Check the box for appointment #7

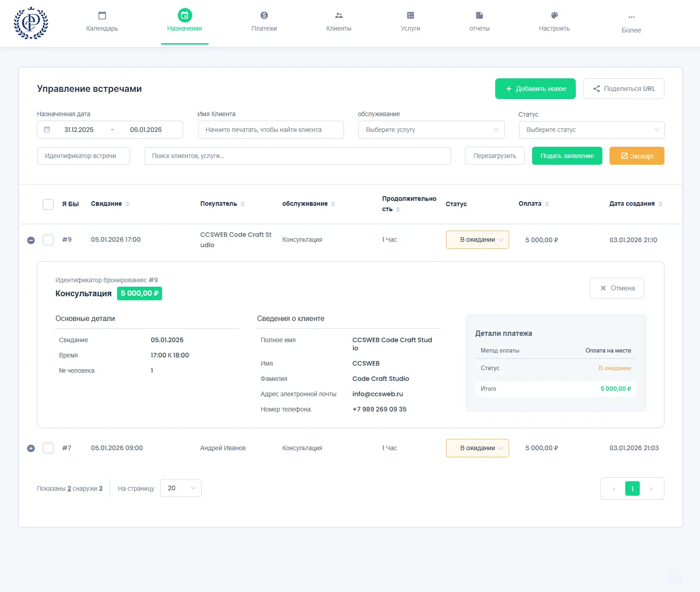tap(48, 448)
